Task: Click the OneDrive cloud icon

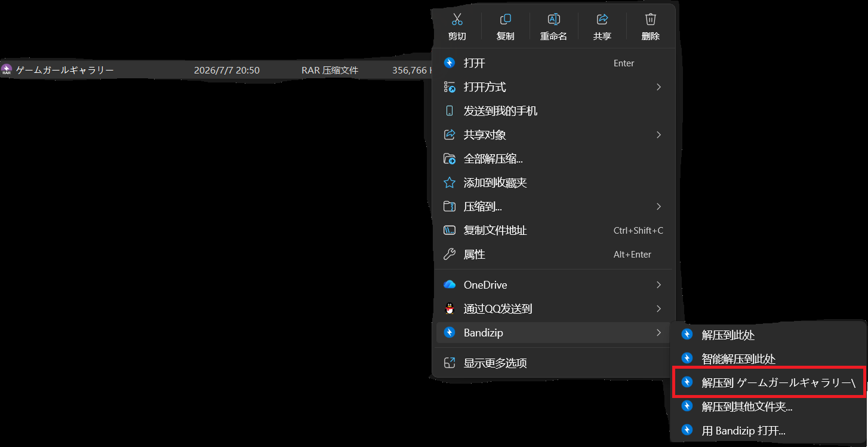Action: click(x=450, y=284)
